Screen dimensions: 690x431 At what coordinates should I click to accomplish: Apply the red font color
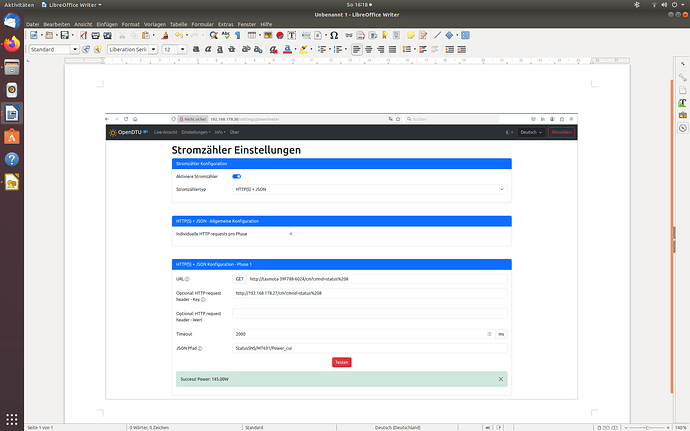287,49
